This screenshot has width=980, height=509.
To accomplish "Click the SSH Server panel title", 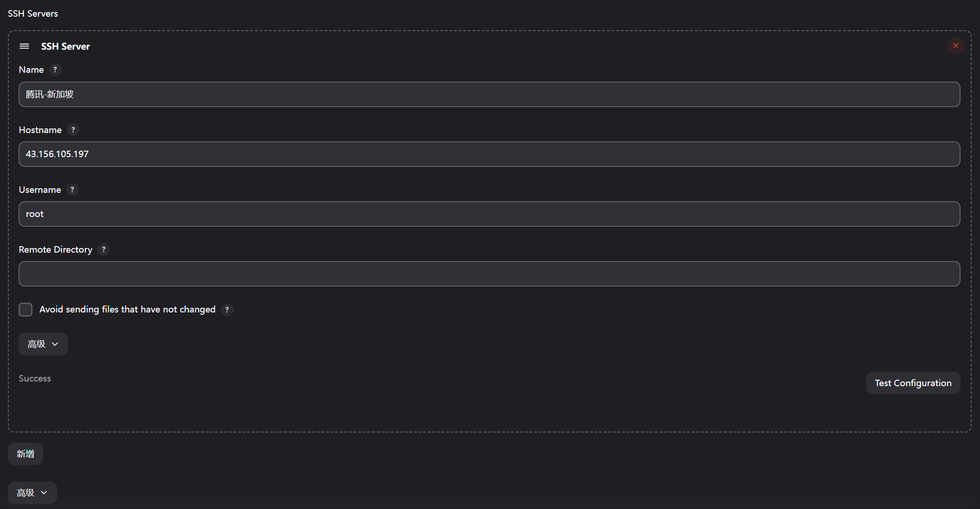I will click(65, 46).
